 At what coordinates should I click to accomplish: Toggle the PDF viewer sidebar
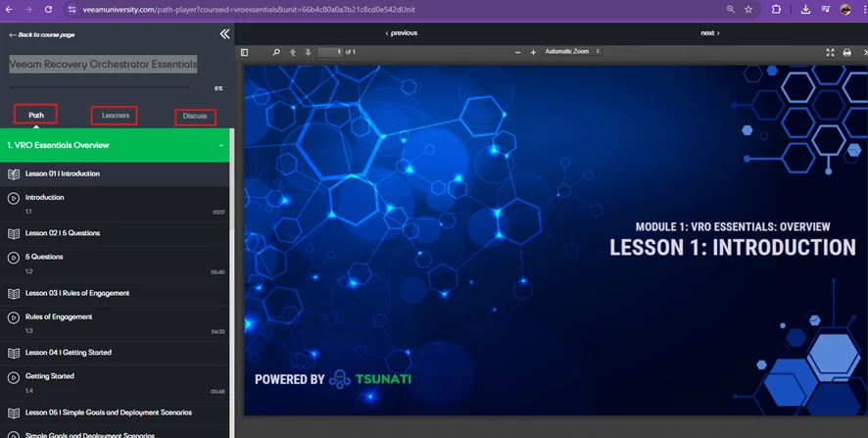[x=244, y=52]
